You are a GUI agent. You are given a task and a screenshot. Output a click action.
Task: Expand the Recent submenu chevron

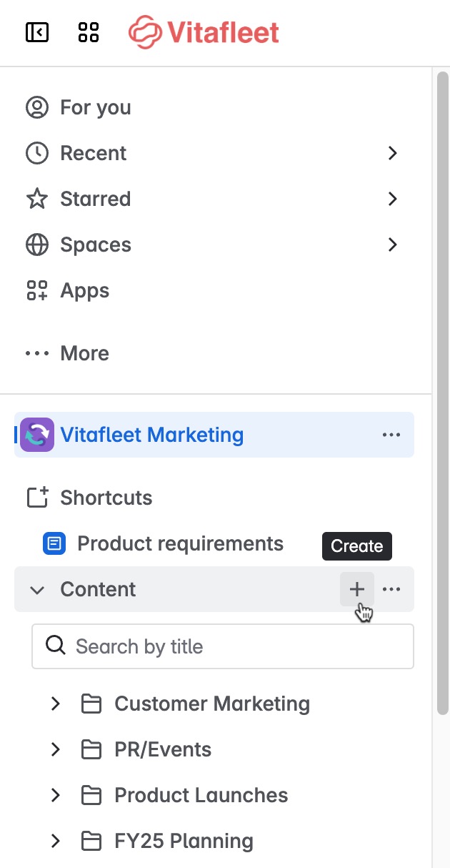pos(392,153)
